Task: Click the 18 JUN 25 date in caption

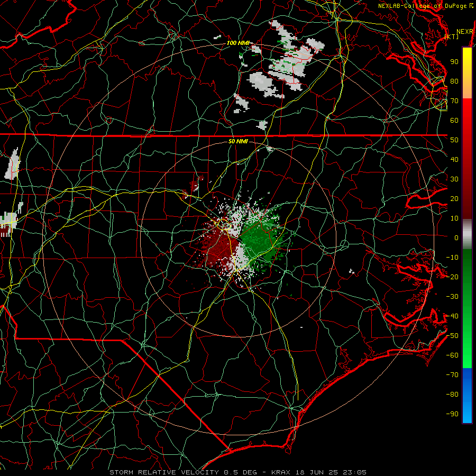Action: (x=317, y=472)
